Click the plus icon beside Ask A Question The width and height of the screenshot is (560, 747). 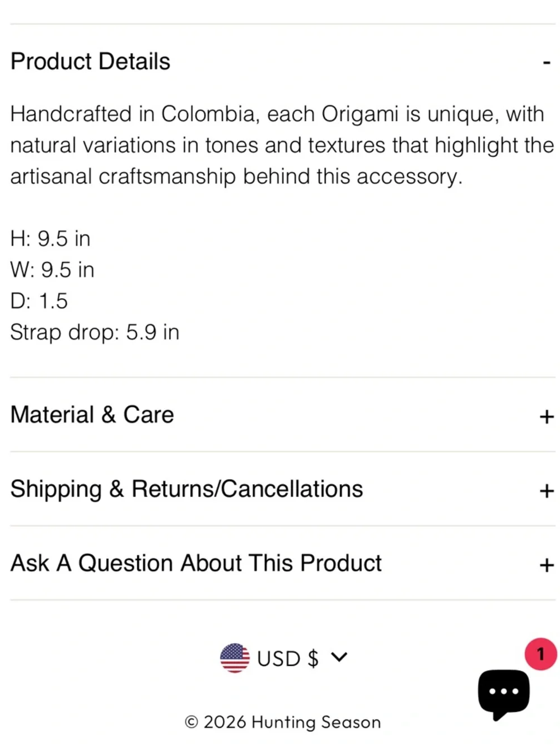[547, 565]
